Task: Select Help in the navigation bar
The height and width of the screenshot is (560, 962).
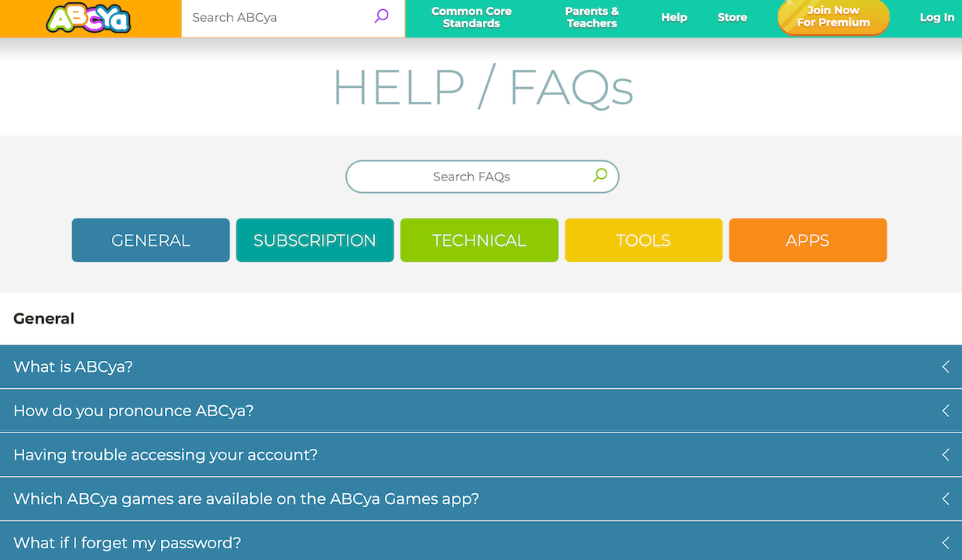Action: pyautogui.click(x=673, y=17)
